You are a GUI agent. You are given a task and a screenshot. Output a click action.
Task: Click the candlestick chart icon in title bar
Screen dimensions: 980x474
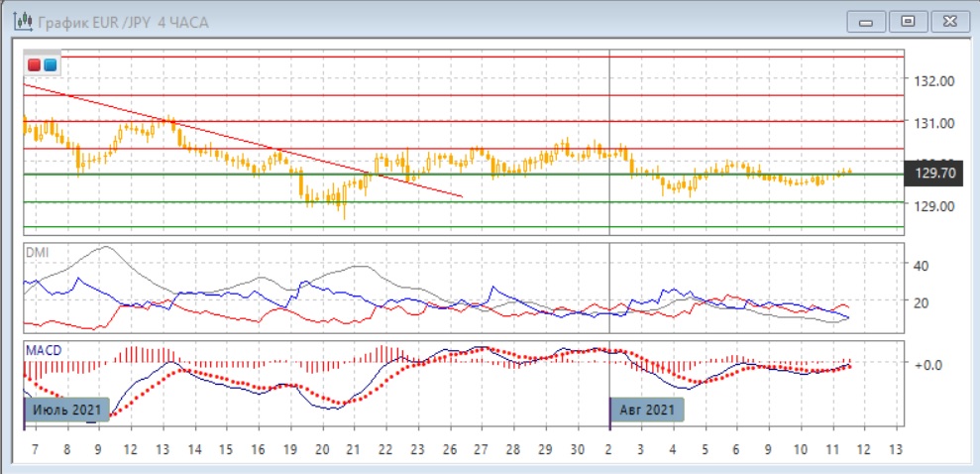[x=19, y=21]
